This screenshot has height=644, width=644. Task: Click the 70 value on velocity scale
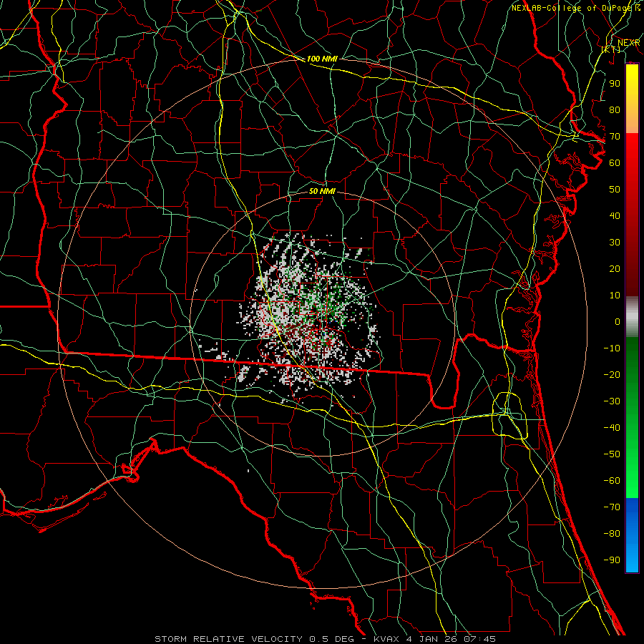coord(615,137)
